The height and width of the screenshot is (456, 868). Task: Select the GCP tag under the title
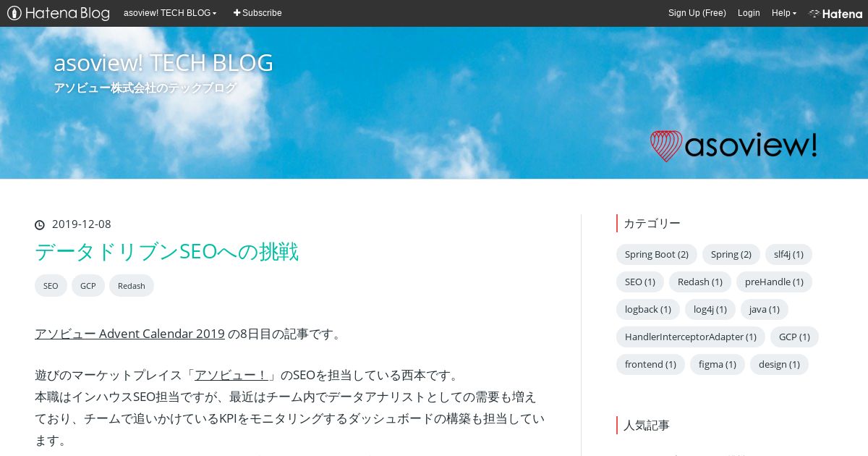(88, 286)
